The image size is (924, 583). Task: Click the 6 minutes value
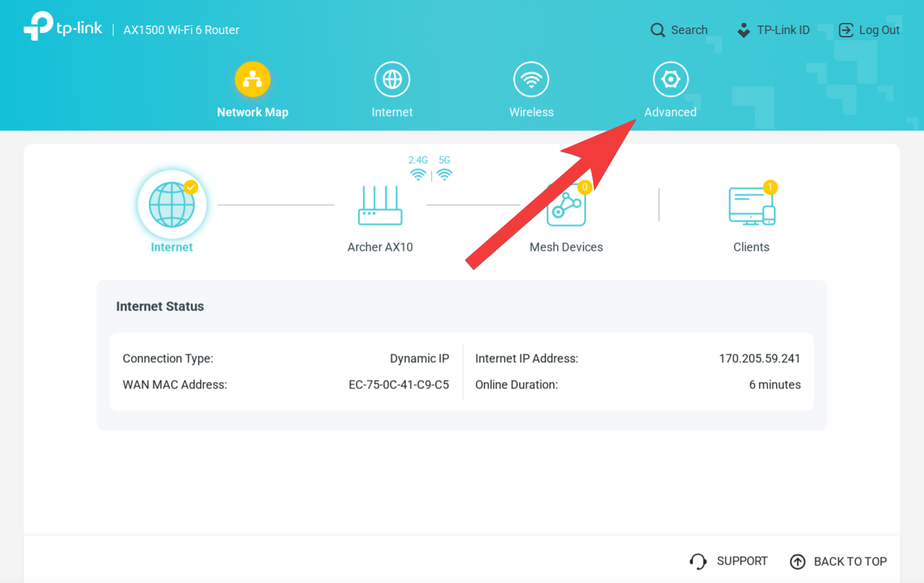(775, 385)
